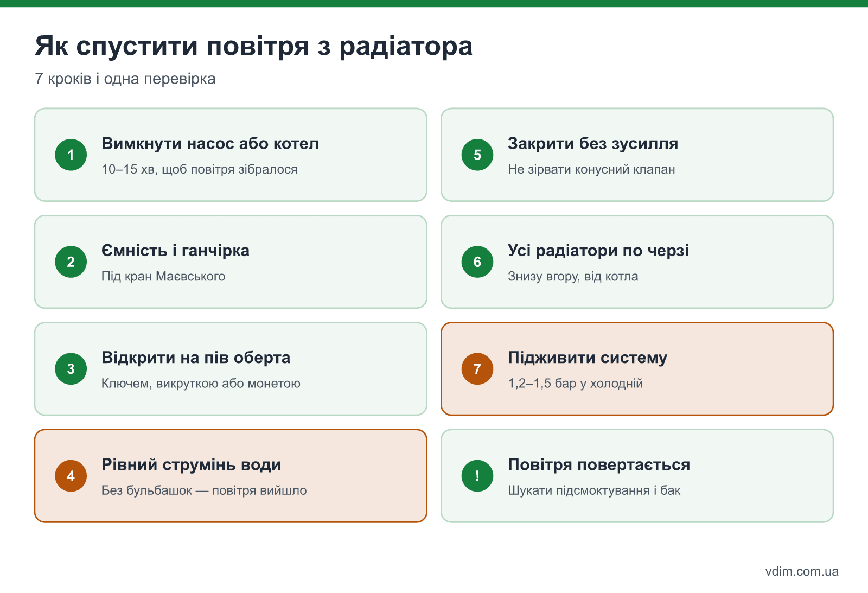
Task: Click the heading 'Рівний струмінь води'
Action: tap(191, 464)
